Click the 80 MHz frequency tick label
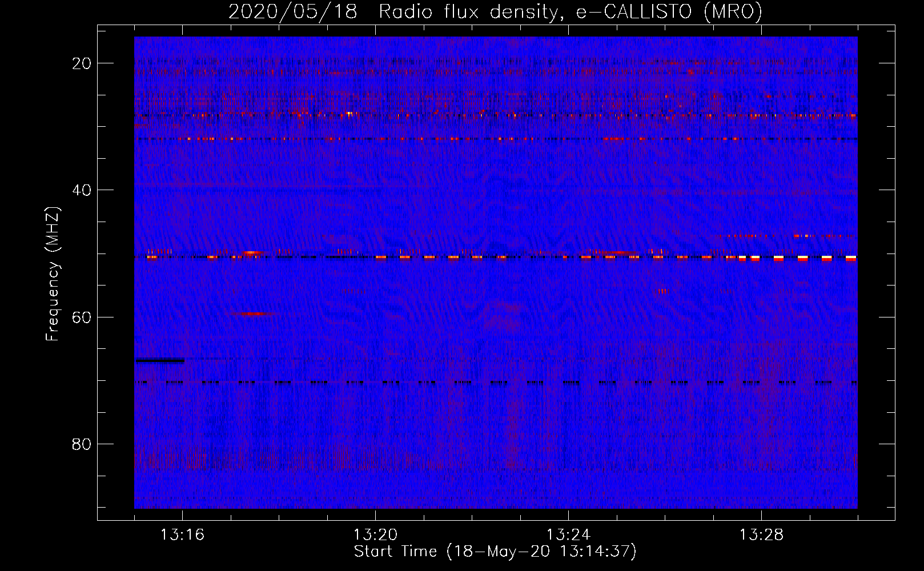The width and height of the screenshot is (924, 571). [82, 444]
